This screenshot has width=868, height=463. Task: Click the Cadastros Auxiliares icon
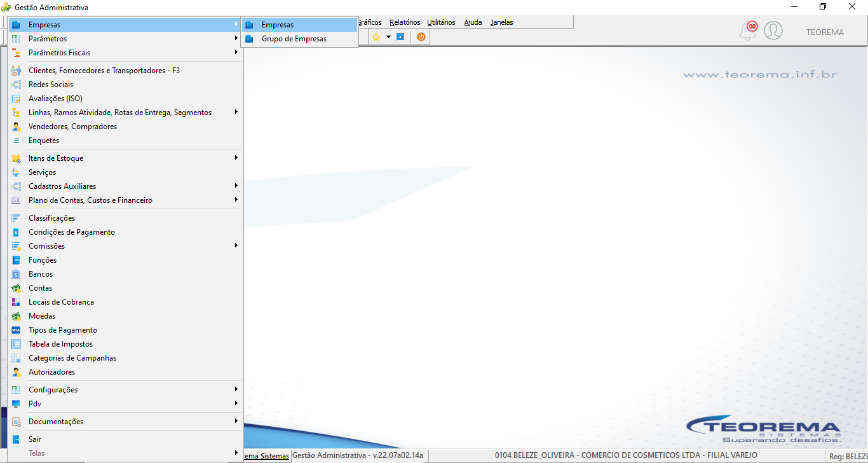(x=16, y=186)
